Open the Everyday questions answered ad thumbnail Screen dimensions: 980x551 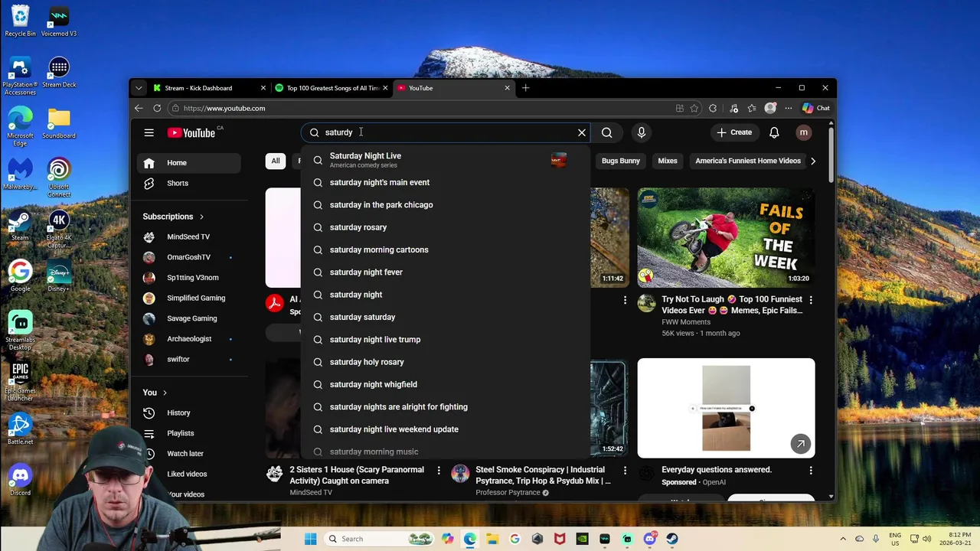[726, 408]
